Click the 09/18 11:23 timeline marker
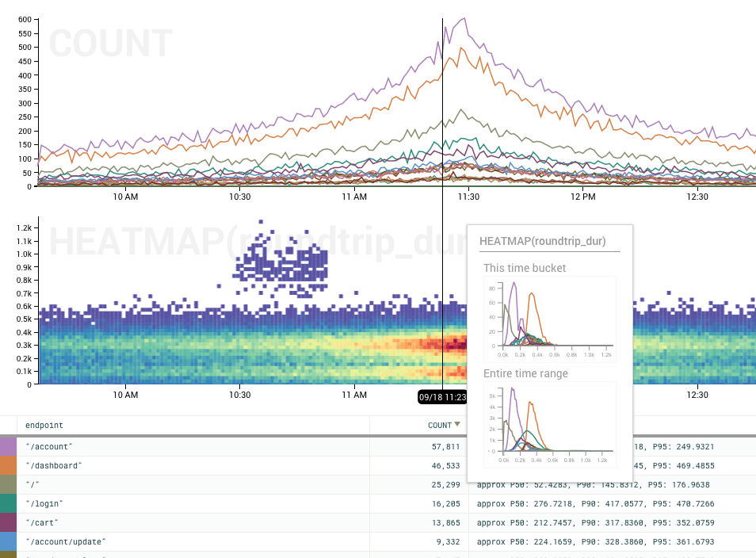Screen dimensions: 756x558 [442, 397]
